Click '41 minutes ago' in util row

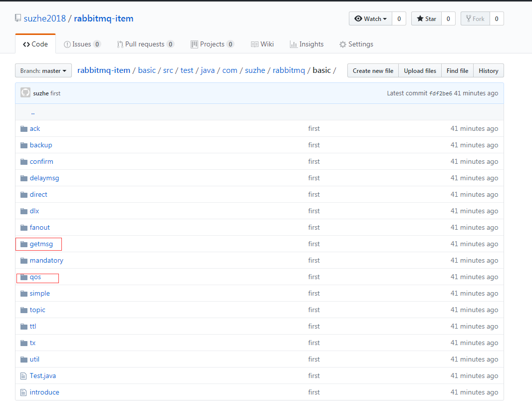(474, 359)
